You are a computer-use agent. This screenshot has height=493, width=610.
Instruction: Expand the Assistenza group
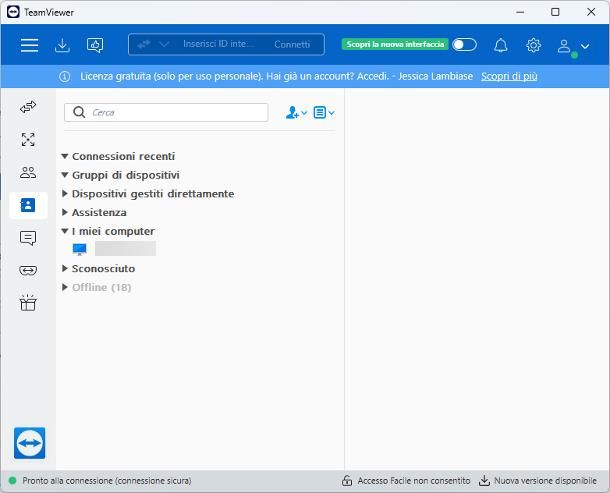point(65,212)
